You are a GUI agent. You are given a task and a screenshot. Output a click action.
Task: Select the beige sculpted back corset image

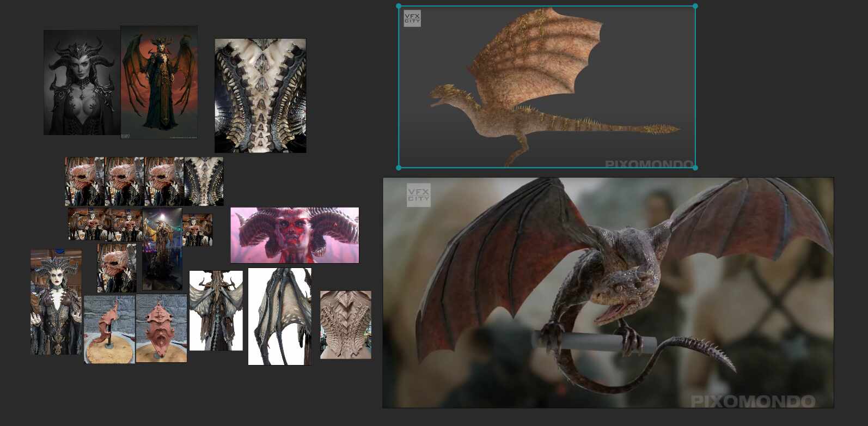(346, 325)
